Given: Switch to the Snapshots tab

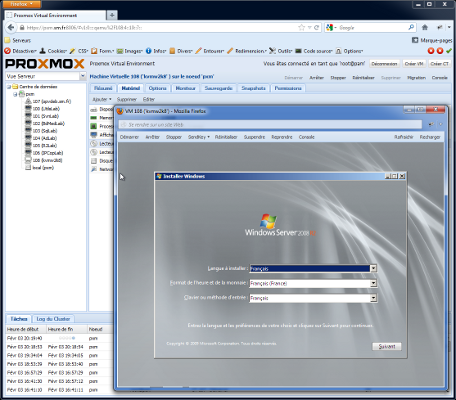Looking at the screenshot, I should pyautogui.click(x=253, y=88).
